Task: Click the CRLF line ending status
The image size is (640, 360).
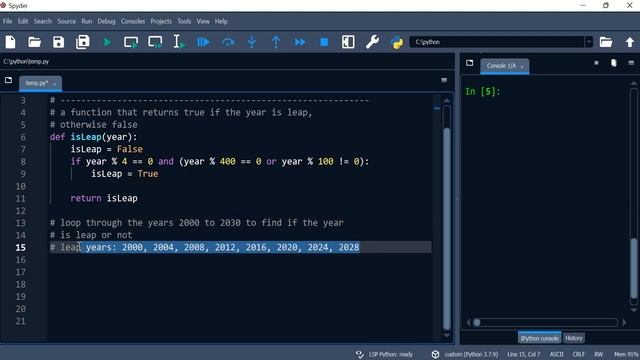Action: pyautogui.click(x=578, y=354)
